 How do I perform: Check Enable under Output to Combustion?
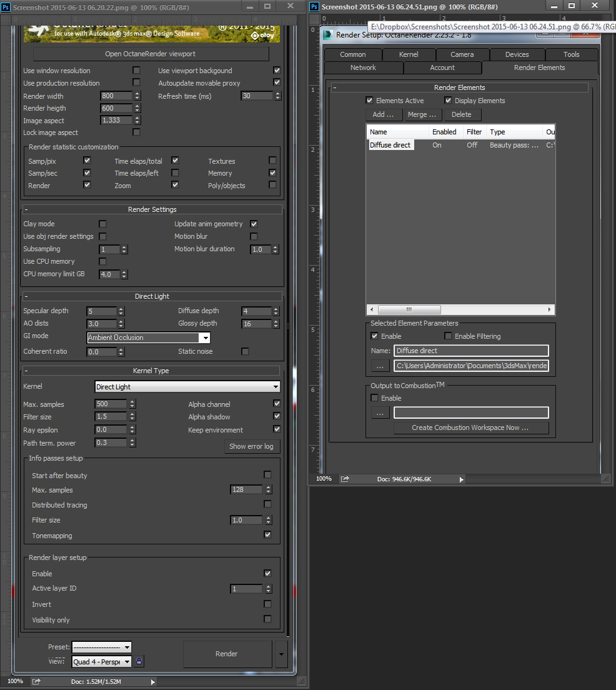click(x=374, y=397)
